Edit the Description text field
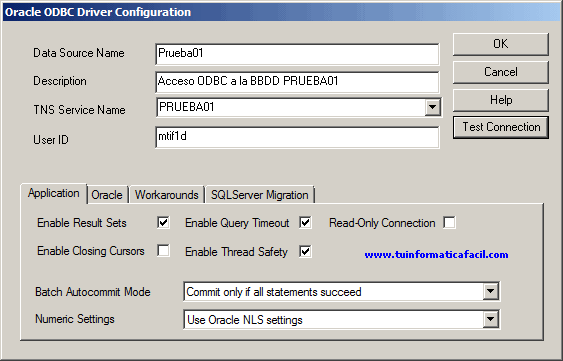This screenshot has width=563, height=361. (297, 82)
